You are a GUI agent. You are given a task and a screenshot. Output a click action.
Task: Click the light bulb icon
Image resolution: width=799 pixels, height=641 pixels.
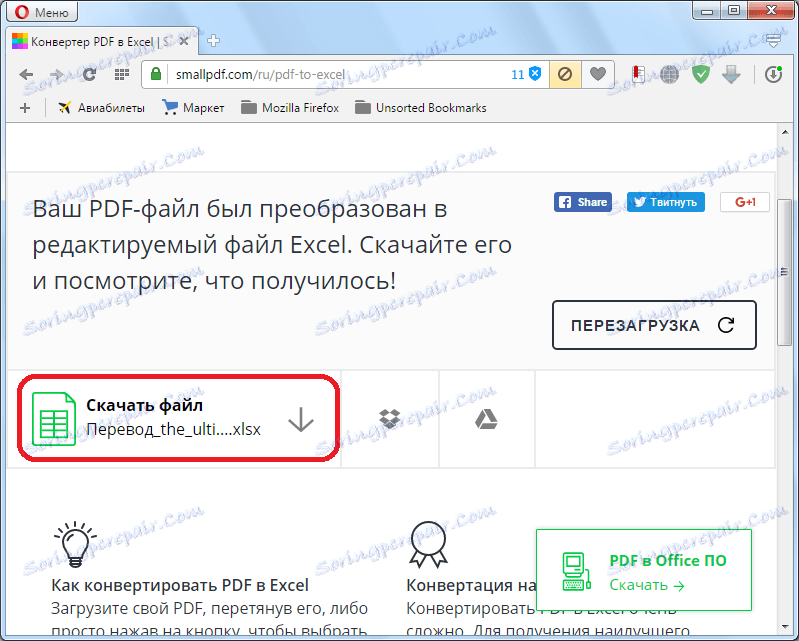tap(75, 544)
